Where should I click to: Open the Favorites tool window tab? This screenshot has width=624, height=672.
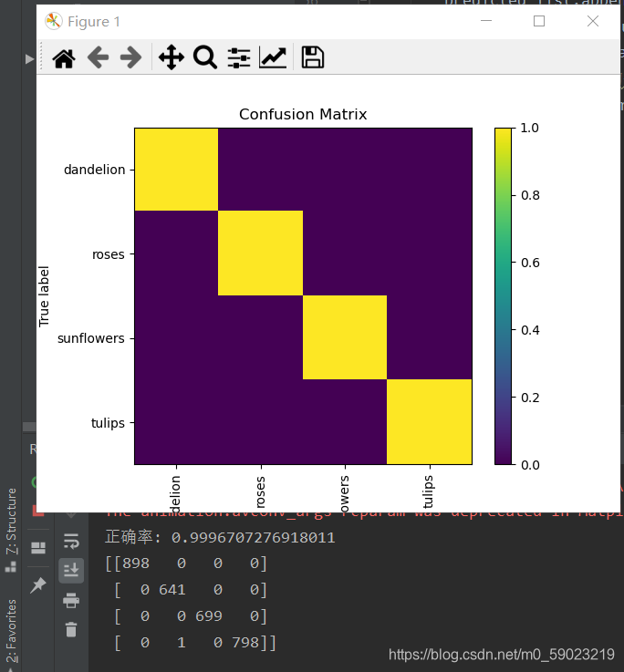pos(11,630)
